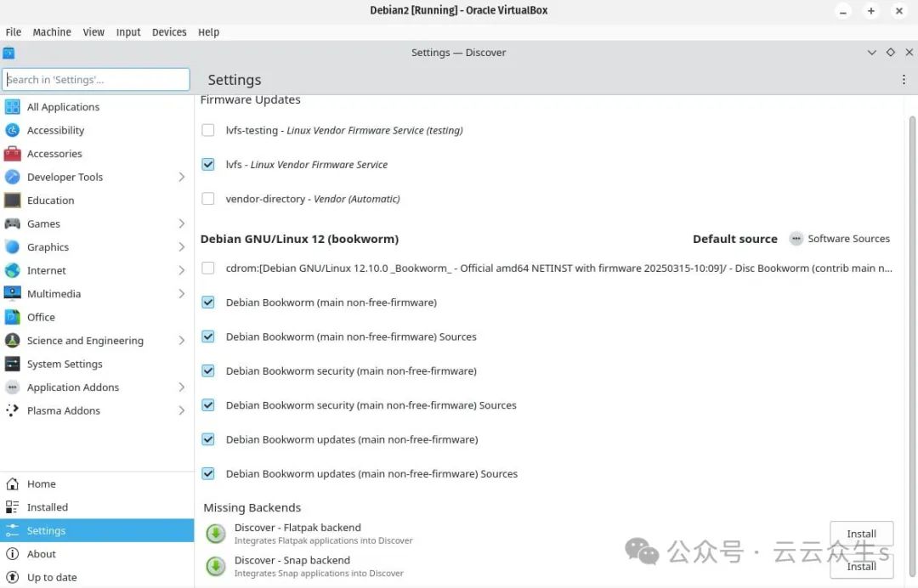Viewport: 918px width, 588px height.
Task: Open the three-dot menu in Settings header
Action: point(904,80)
